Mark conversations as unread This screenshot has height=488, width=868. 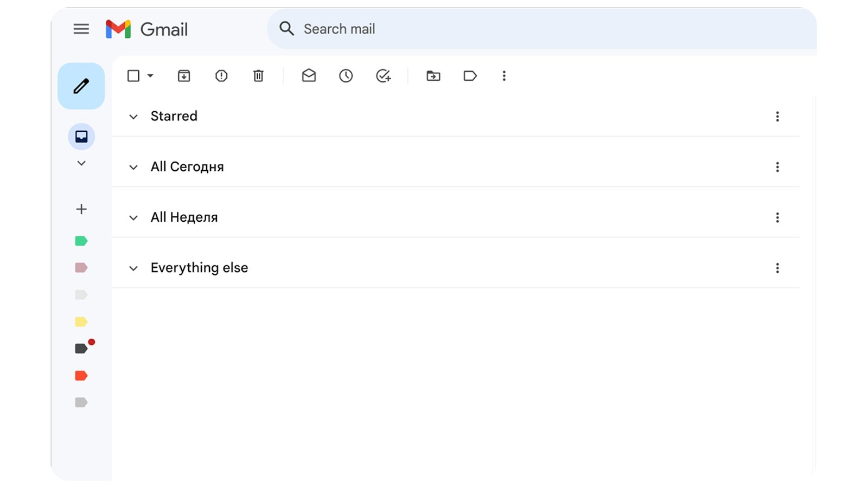(308, 76)
